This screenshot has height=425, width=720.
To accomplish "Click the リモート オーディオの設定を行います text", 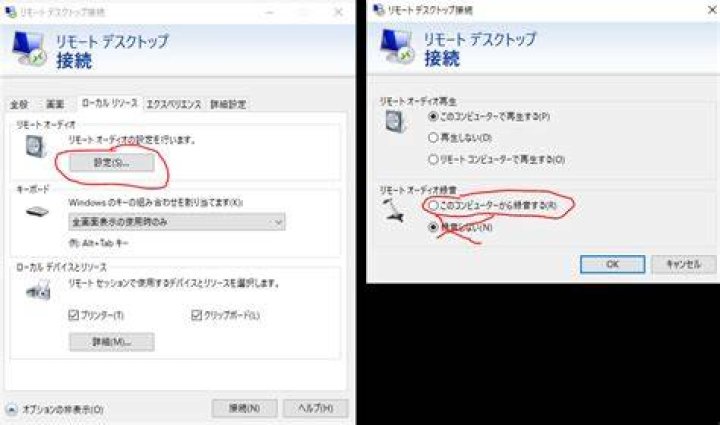I will point(132,140).
